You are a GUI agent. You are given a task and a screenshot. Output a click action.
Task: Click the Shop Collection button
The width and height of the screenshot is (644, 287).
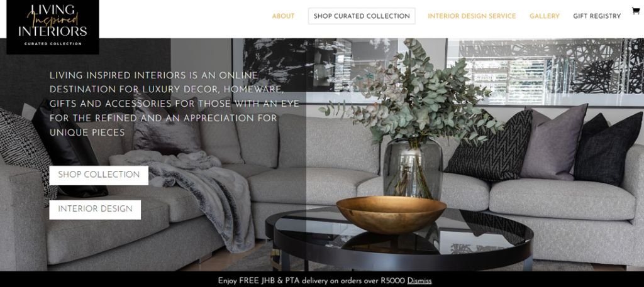[99, 175]
